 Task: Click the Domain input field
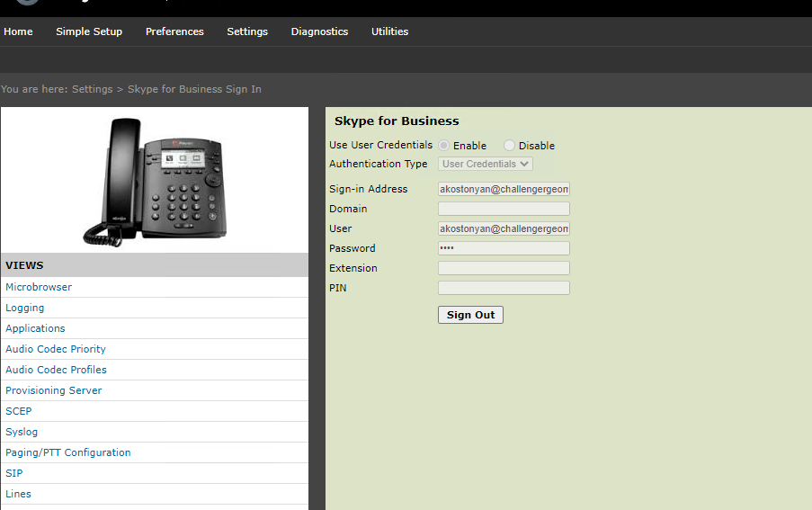click(504, 209)
